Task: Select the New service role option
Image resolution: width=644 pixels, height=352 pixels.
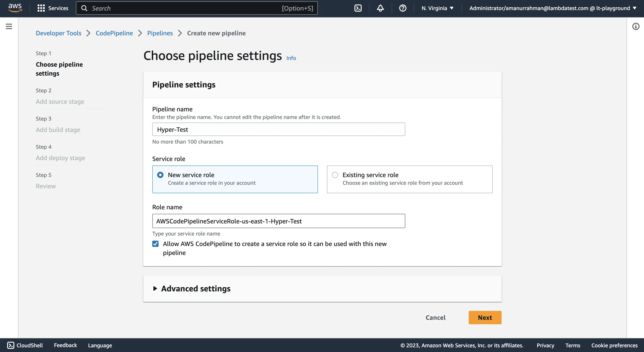Action: coord(160,175)
